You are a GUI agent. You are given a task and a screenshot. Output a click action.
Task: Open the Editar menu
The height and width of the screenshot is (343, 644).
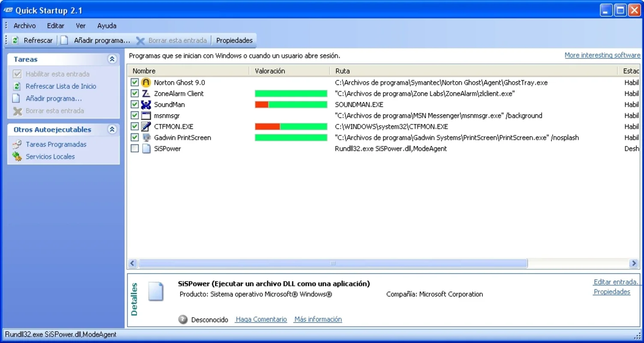point(56,26)
